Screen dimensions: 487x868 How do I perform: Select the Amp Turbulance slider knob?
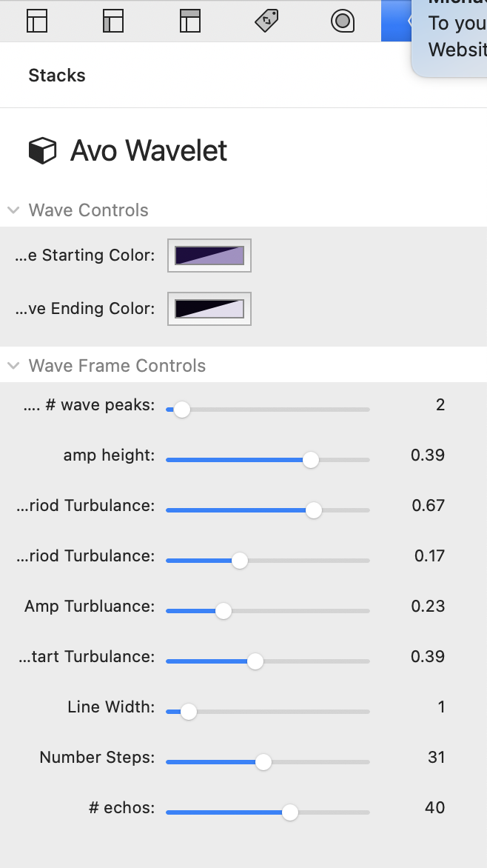(x=222, y=610)
